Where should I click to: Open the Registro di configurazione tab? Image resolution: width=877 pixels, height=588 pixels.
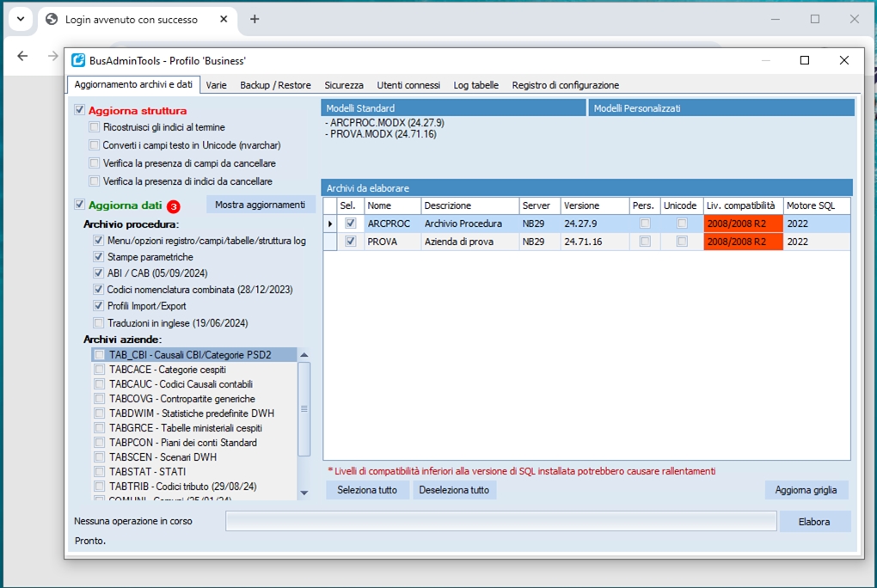pos(565,85)
